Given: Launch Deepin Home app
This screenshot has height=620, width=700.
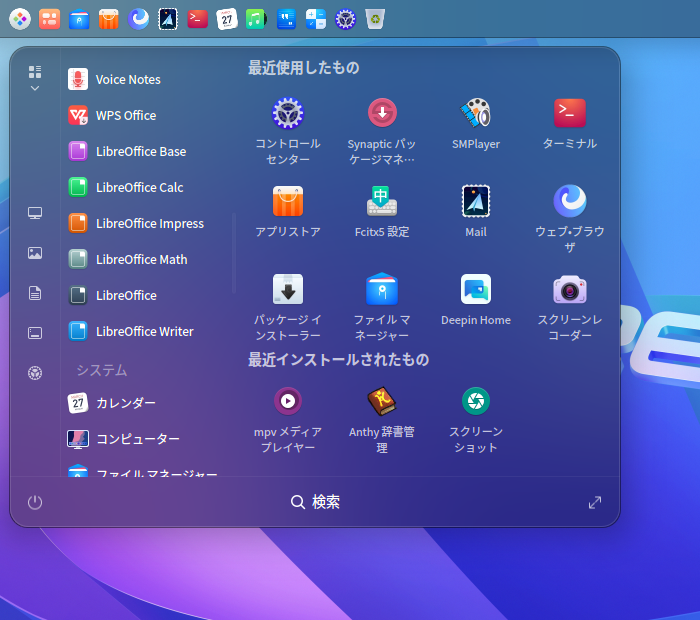Looking at the screenshot, I should click(476, 290).
